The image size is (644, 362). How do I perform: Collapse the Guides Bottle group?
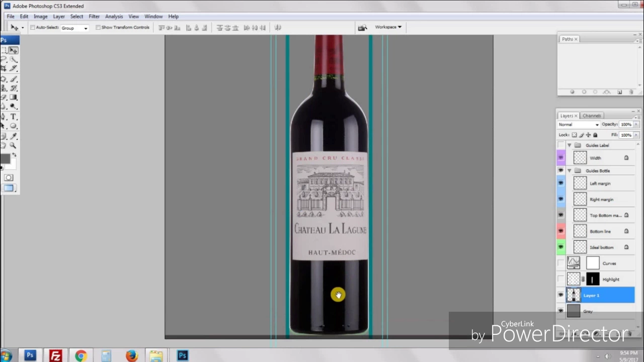point(570,171)
